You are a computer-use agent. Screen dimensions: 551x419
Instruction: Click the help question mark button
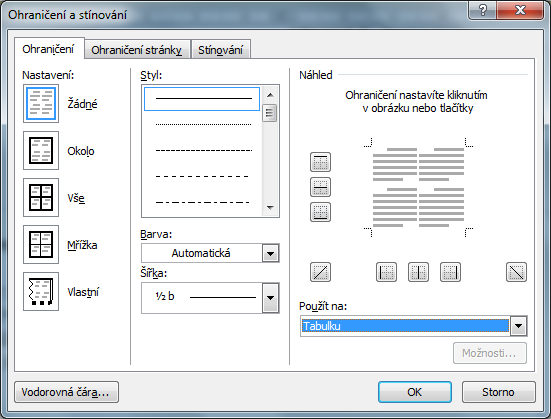[x=483, y=10]
